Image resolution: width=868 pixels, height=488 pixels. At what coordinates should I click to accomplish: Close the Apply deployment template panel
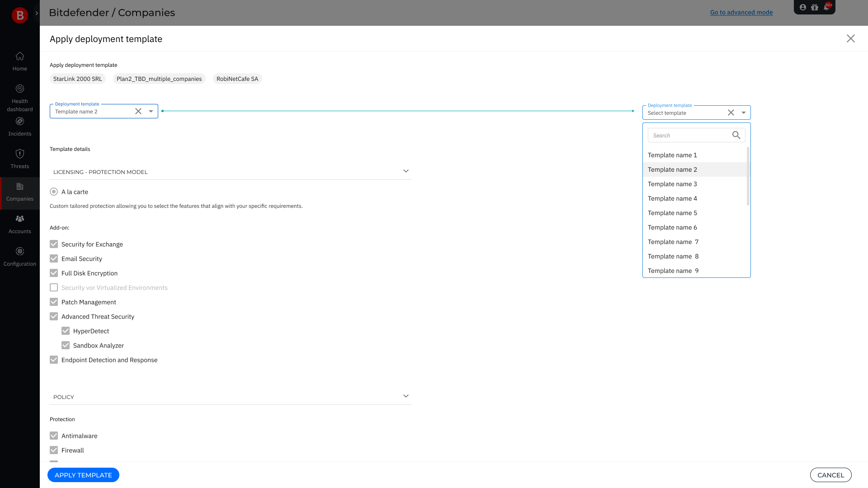(x=851, y=38)
